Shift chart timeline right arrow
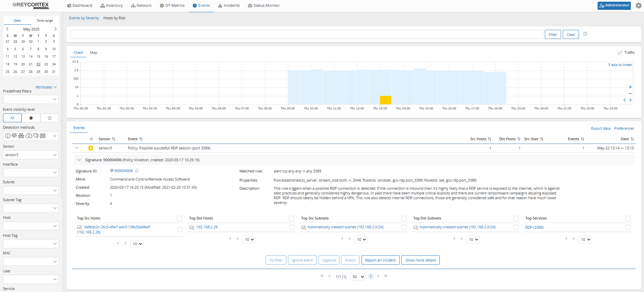 [630, 100]
